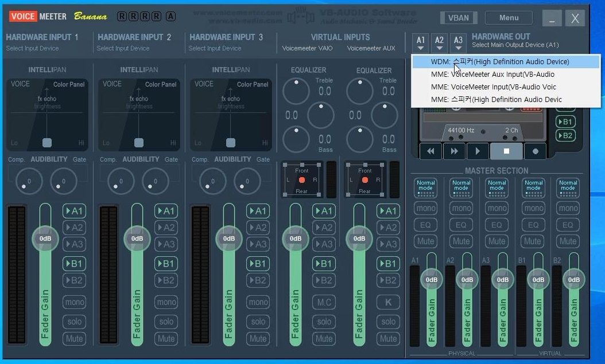Click the Hardware Input 3 gate knob
The height and width of the screenshot is (364, 605).
247,181
